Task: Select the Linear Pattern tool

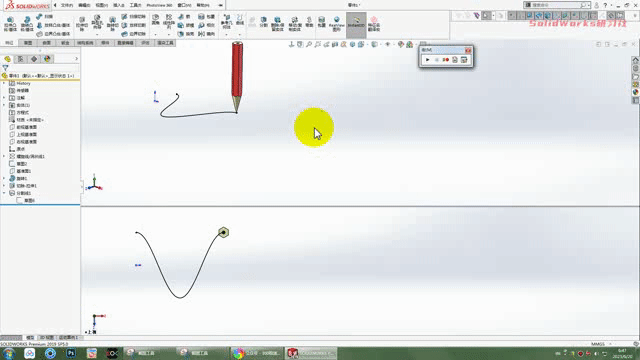Action: (169, 21)
